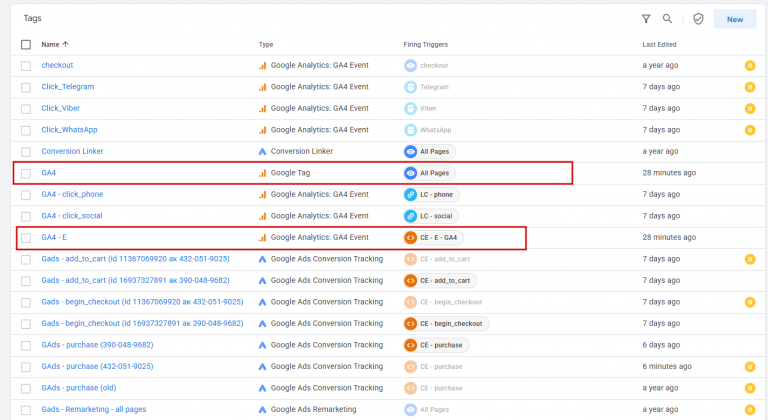Open the LC - phone trigger chip
768x420 pixels.
coord(432,195)
